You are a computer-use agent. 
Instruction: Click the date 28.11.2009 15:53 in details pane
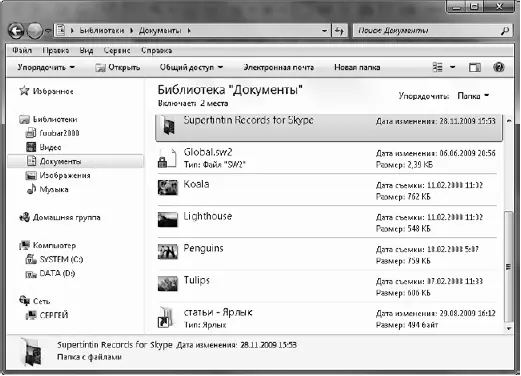click(x=268, y=345)
